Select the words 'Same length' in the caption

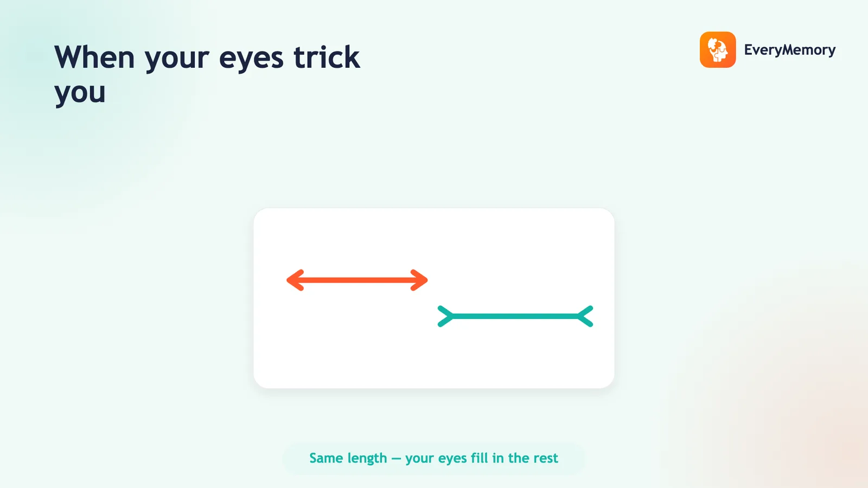348,459
